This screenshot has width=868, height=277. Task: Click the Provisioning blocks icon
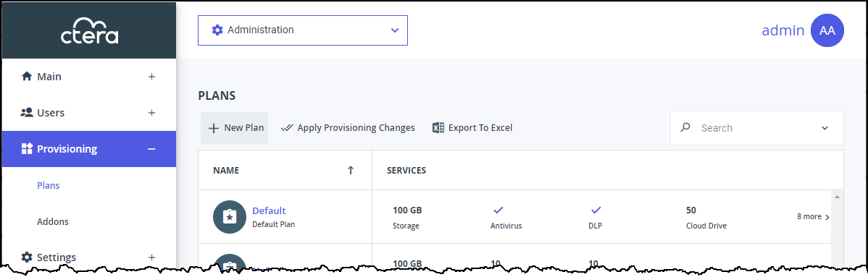coord(27,149)
